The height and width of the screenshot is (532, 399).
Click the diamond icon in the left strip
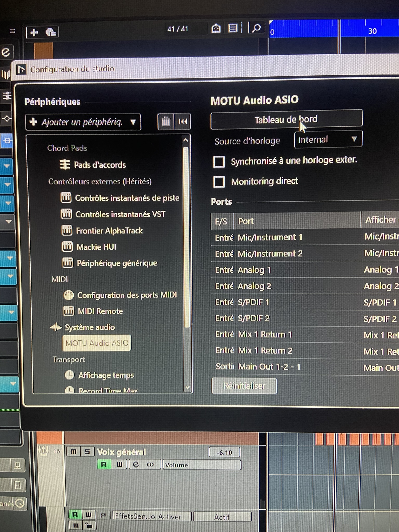[7, 119]
